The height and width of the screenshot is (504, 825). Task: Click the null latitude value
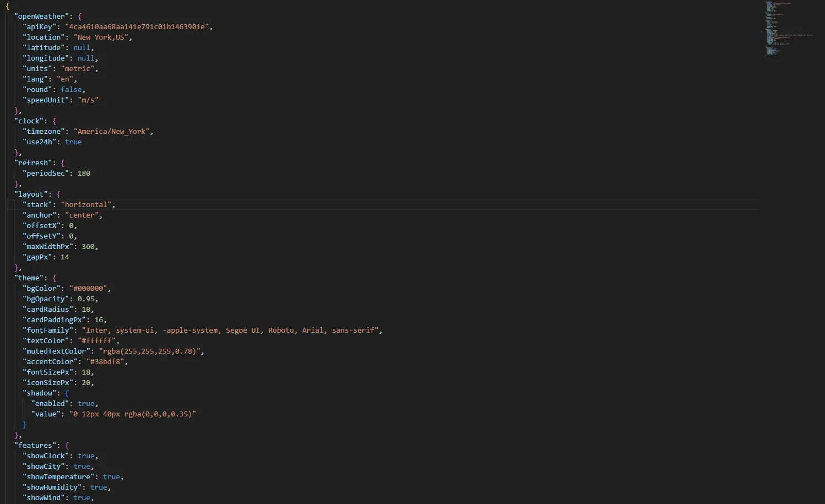[x=82, y=47]
